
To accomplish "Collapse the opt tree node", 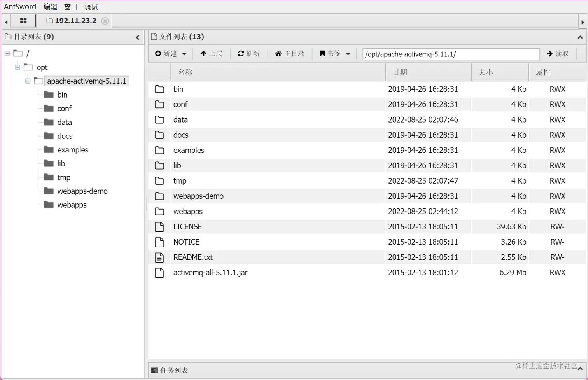I will point(17,67).
